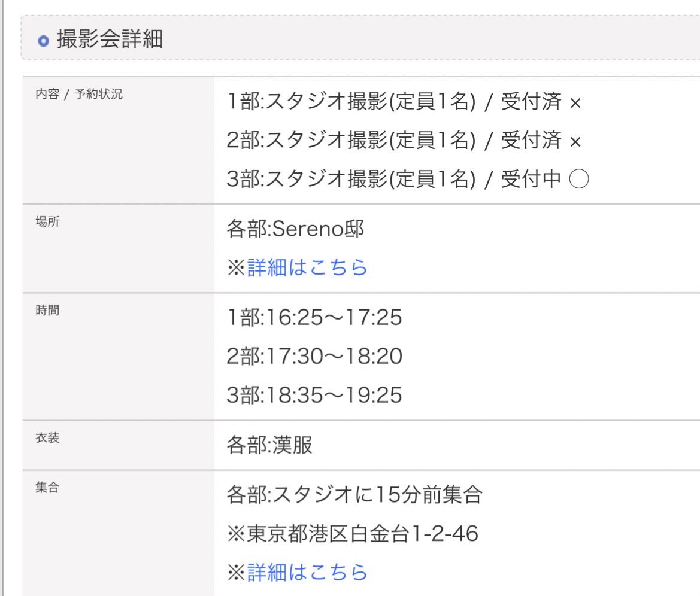Click the 場所 row label
Screen dimensions: 700x596
[x=47, y=221]
